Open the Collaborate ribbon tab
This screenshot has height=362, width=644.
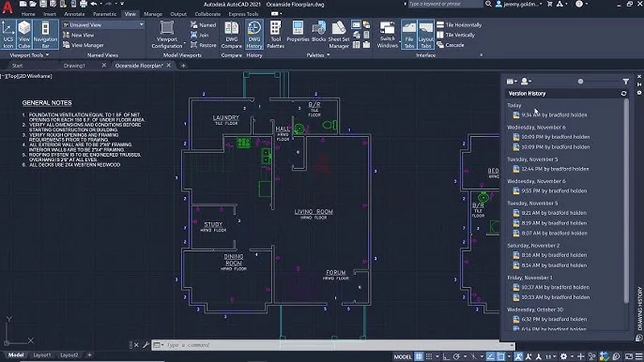point(208,14)
